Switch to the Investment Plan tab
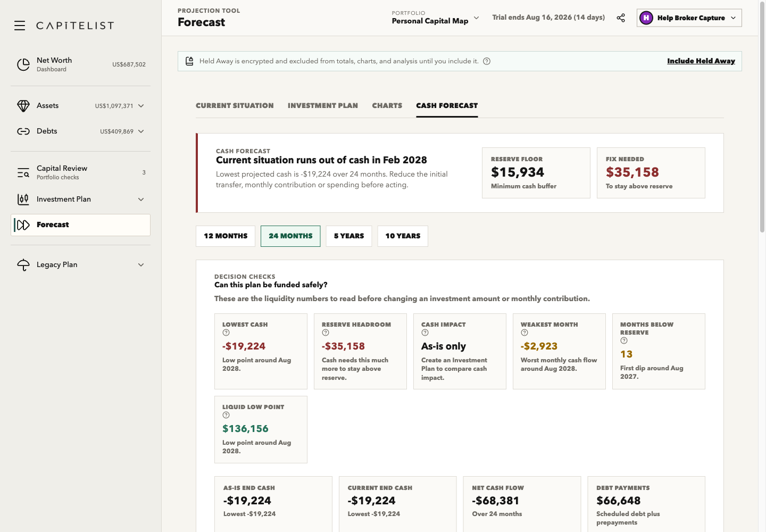The width and height of the screenshot is (766, 532). (323, 106)
